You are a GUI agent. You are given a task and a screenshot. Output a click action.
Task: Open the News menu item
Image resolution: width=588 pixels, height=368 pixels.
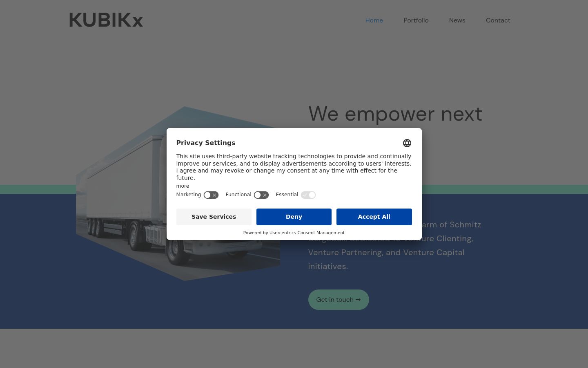[x=457, y=20]
